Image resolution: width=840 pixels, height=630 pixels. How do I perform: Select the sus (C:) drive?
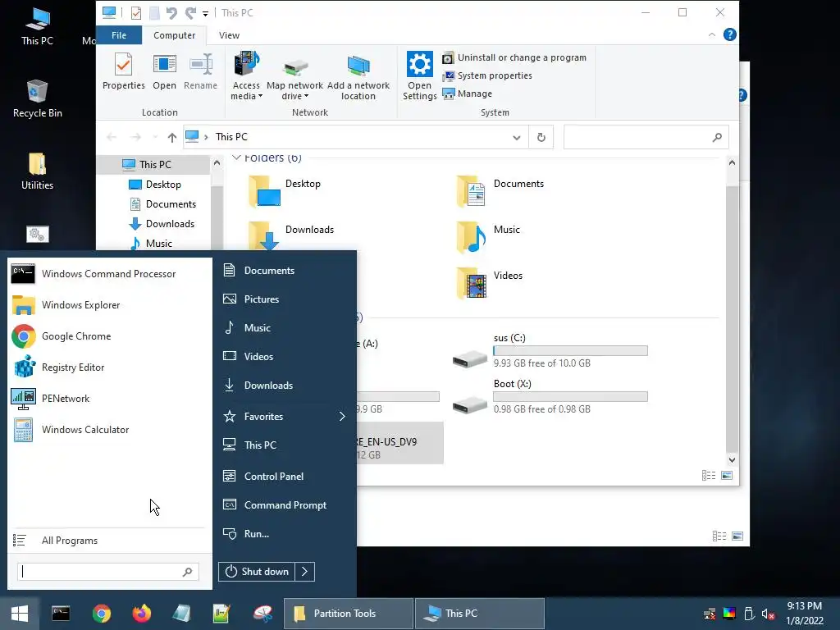(549, 351)
